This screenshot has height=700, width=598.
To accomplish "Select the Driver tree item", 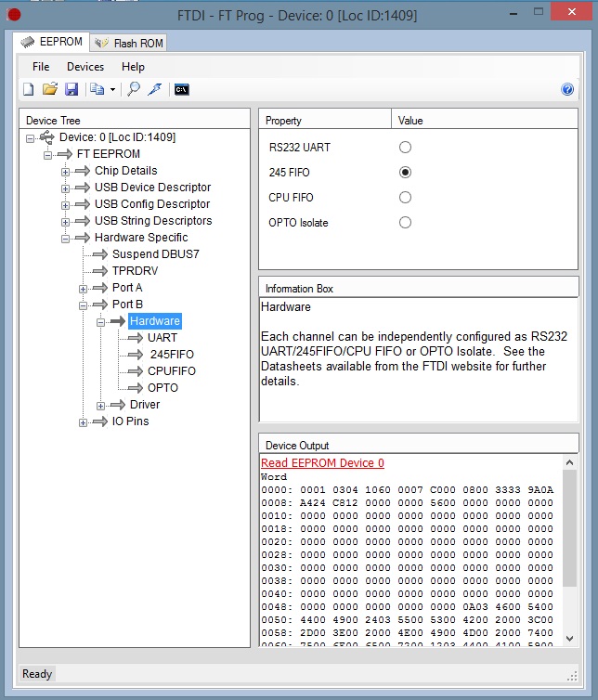I will (145, 405).
